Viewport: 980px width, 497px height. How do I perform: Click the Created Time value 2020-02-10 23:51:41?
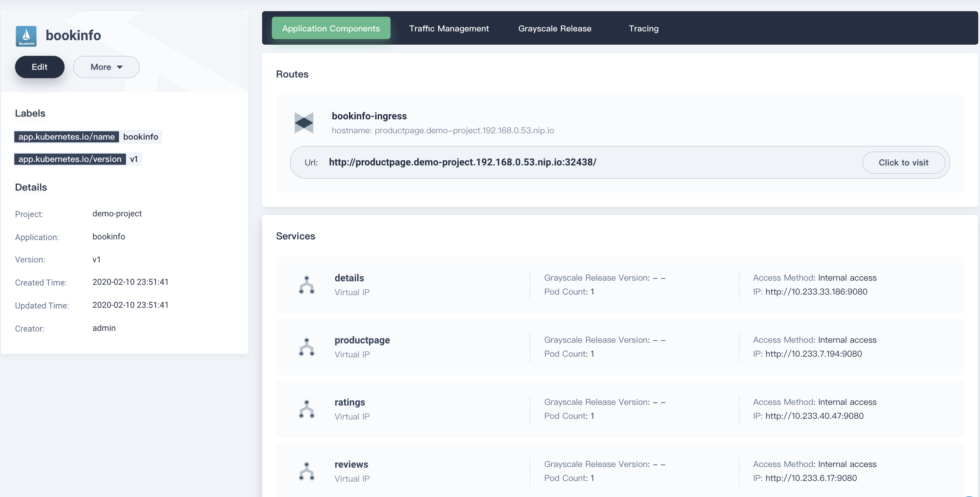(130, 282)
